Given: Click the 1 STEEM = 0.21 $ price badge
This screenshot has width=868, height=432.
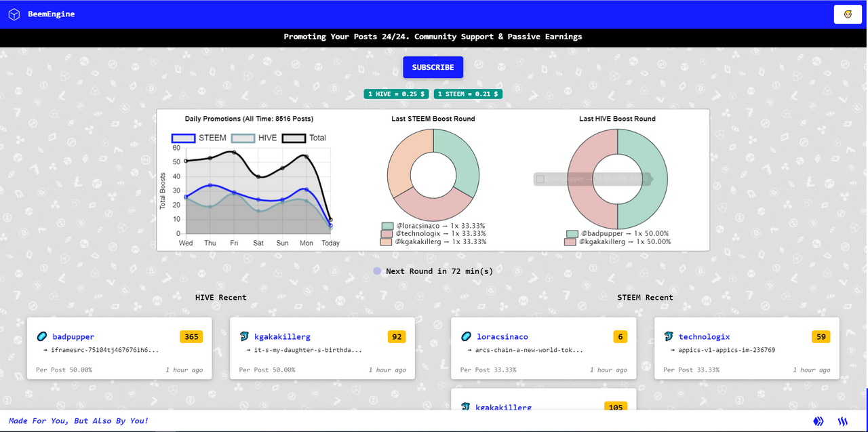Looking at the screenshot, I should pyautogui.click(x=468, y=94).
